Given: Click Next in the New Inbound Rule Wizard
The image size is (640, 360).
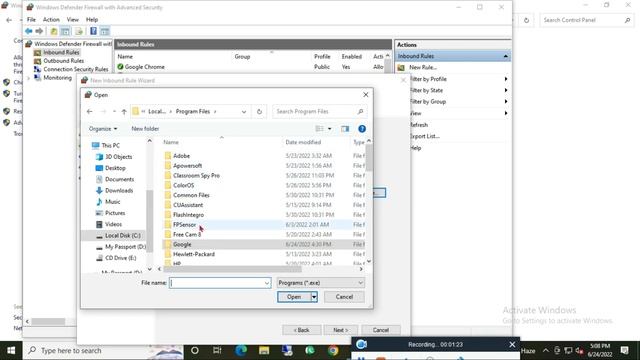Looking at the screenshot, I should 340,330.
